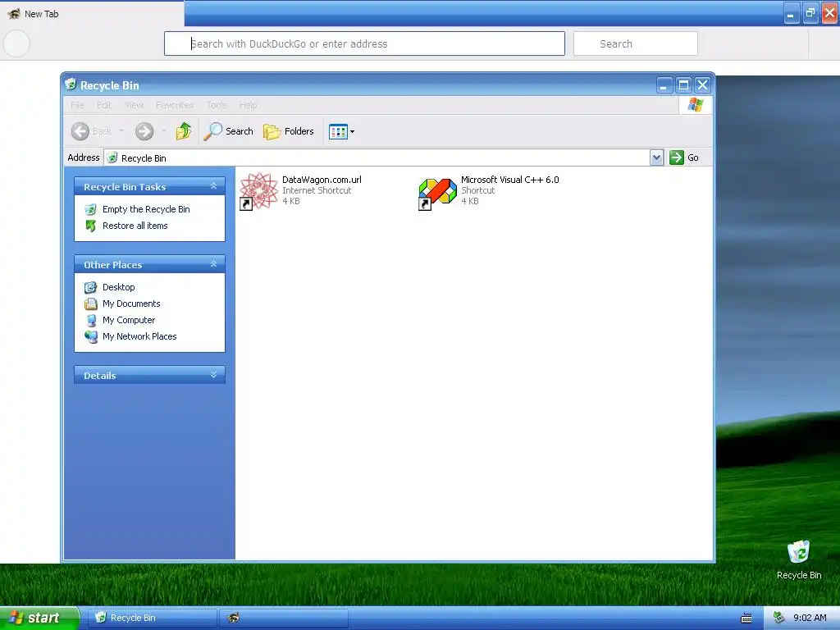Image resolution: width=840 pixels, height=630 pixels.
Task: Click the system tray network icon
Action: (x=779, y=619)
